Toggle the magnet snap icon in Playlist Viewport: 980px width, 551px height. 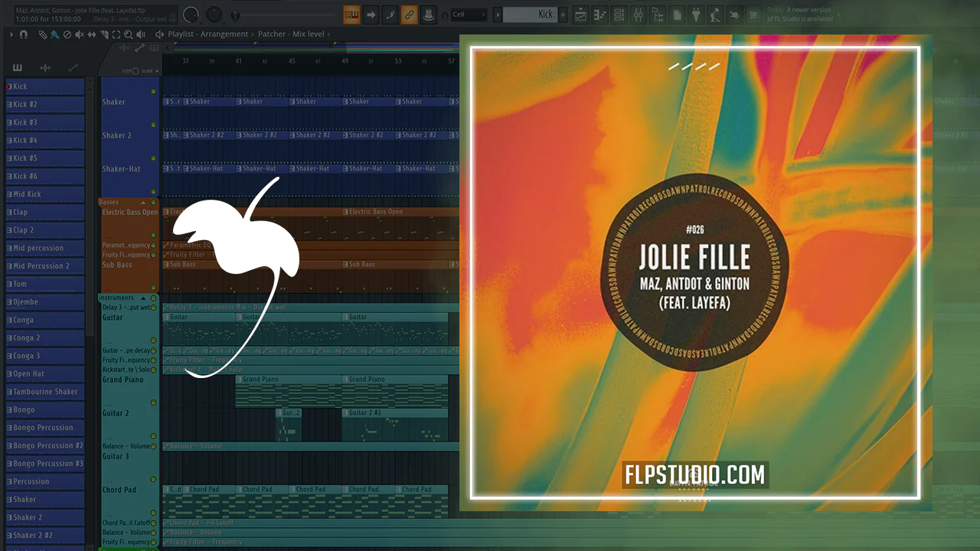tap(24, 34)
